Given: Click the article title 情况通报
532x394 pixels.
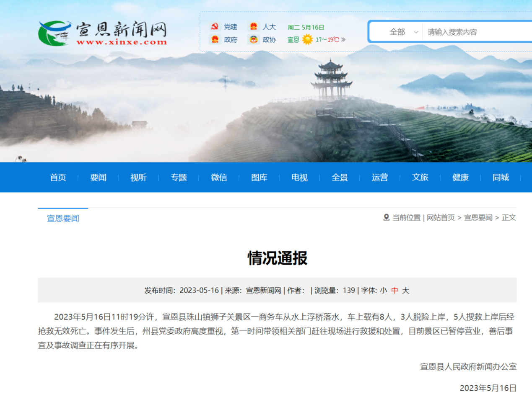Looking at the screenshot, I should click(277, 258).
